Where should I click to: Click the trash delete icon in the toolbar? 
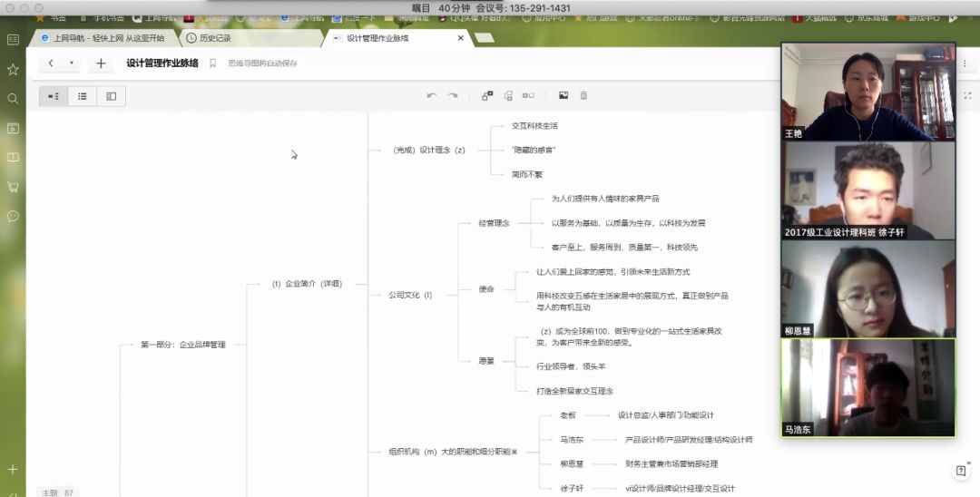tap(583, 96)
